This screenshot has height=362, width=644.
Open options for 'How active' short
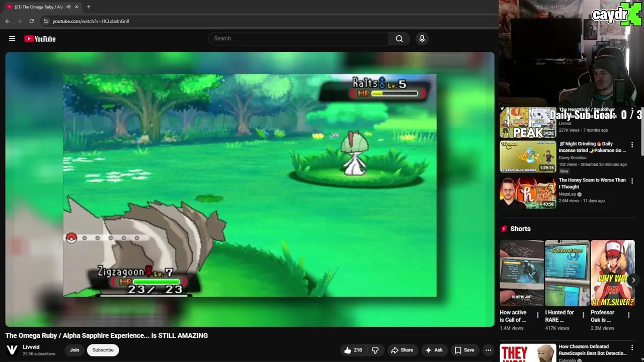click(x=537, y=315)
